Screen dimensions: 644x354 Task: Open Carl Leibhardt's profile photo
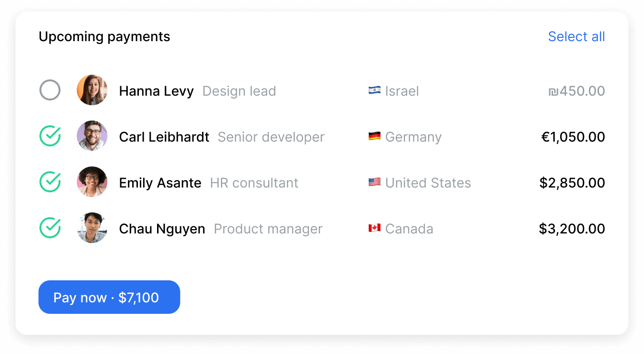point(92,136)
